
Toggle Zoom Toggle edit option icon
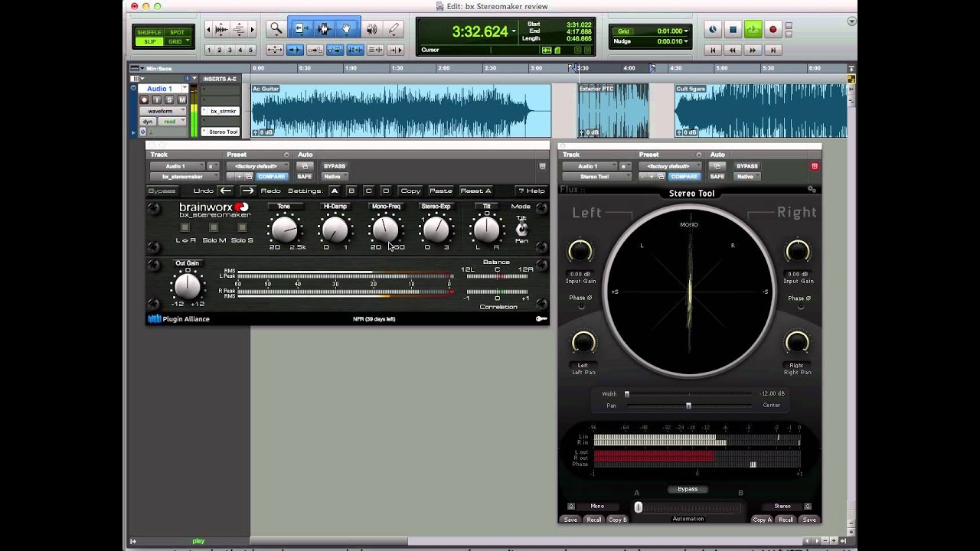tap(276, 50)
